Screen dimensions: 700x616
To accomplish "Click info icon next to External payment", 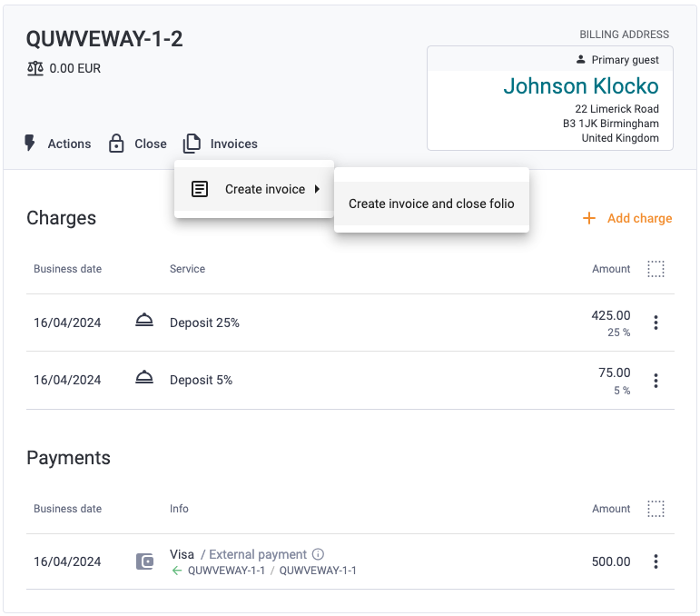I will [318, 554].
